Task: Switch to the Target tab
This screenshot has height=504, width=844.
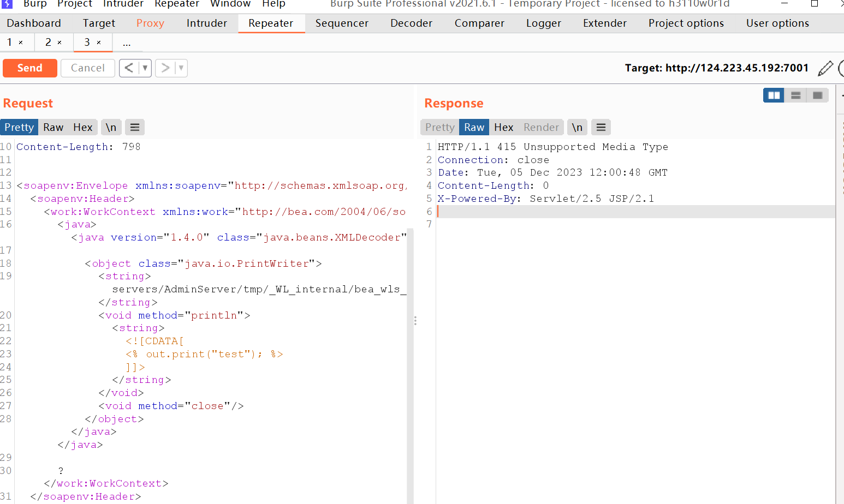Action: pyautogui.click(x=99, y=23)
